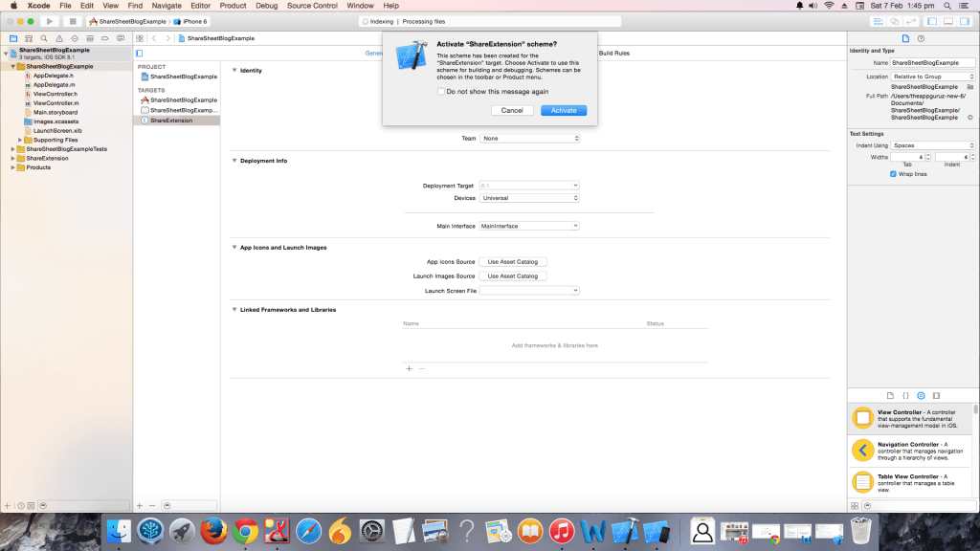Viewport: 980px width, 551px height.
Task: Show the File Template library
Action: pos(890,395)
